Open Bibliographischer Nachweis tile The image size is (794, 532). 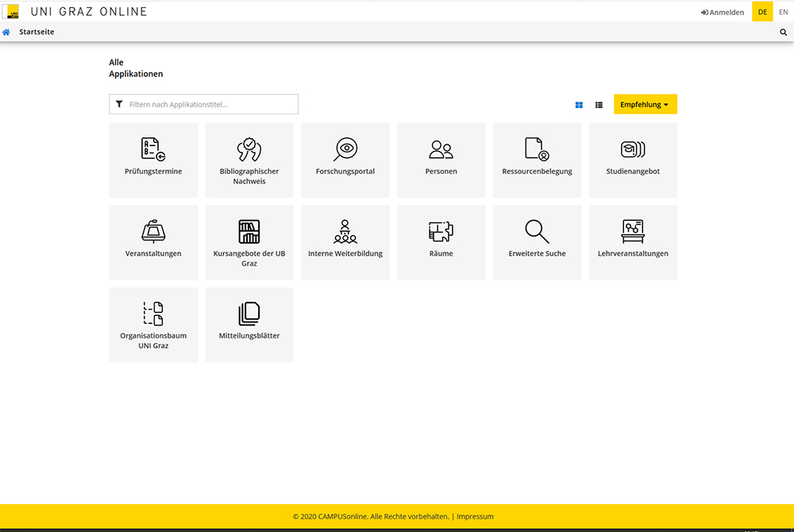click(249, 160)
